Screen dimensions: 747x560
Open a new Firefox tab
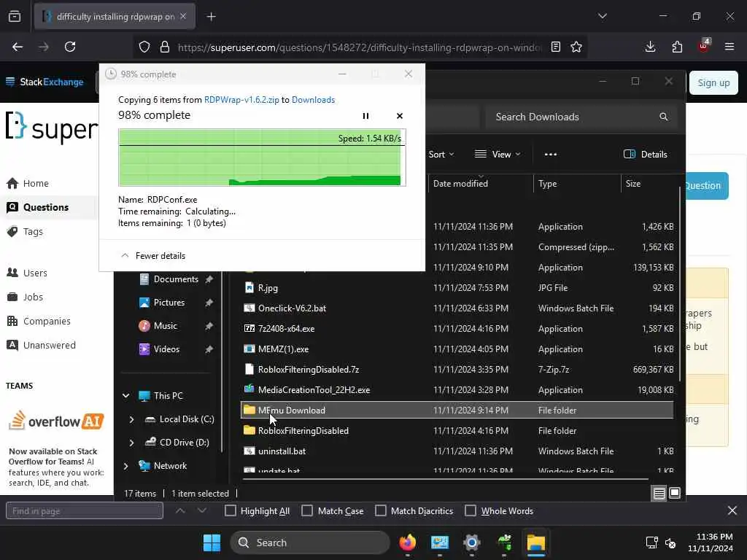[x=211, y=17]
